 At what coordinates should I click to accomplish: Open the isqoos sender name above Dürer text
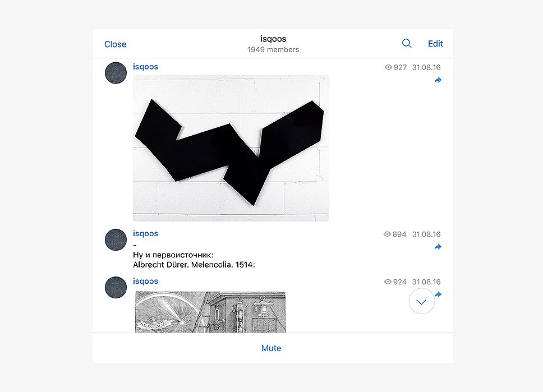tap(145, 233)
